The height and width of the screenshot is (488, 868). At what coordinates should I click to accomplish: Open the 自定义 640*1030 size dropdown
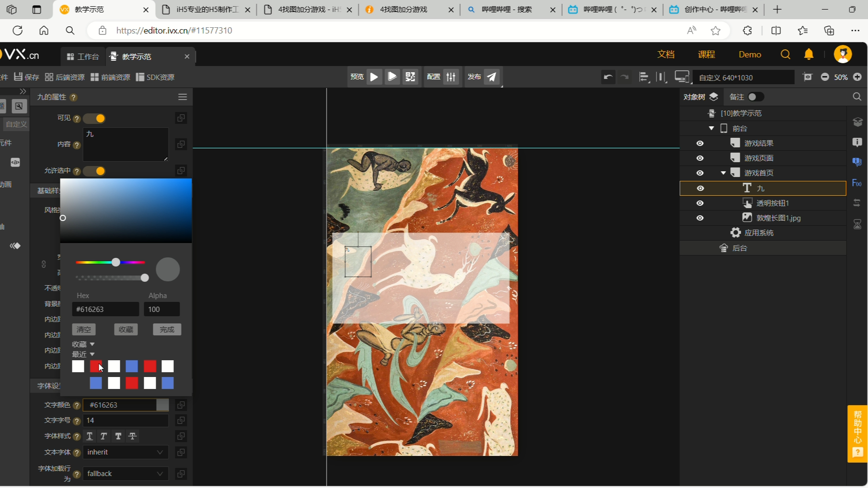[x=744, y=78]
